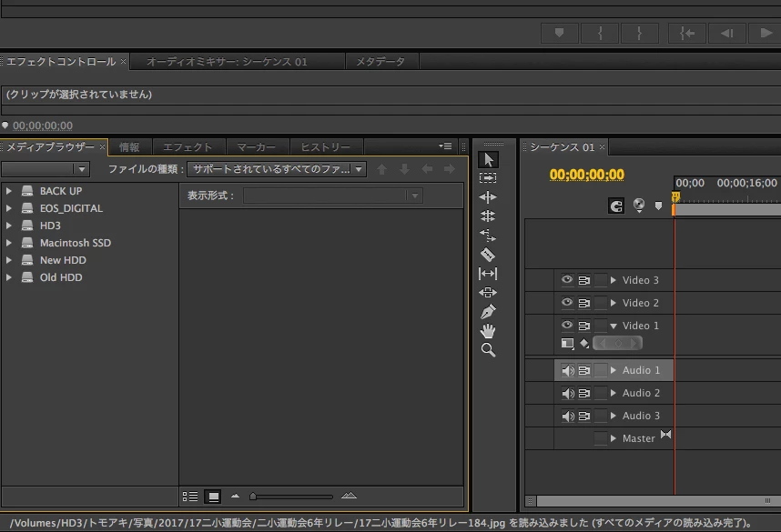Open the メタデータ tab

click(380, 62)
